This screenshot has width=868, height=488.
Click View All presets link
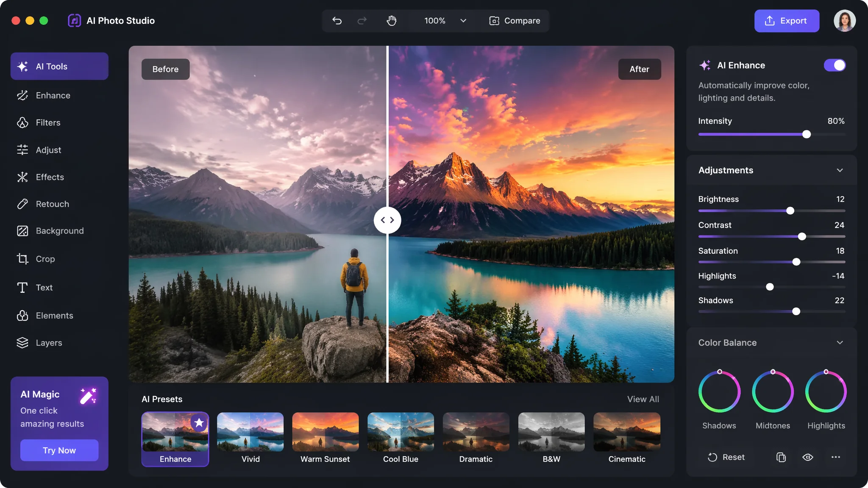coord(643,399)
